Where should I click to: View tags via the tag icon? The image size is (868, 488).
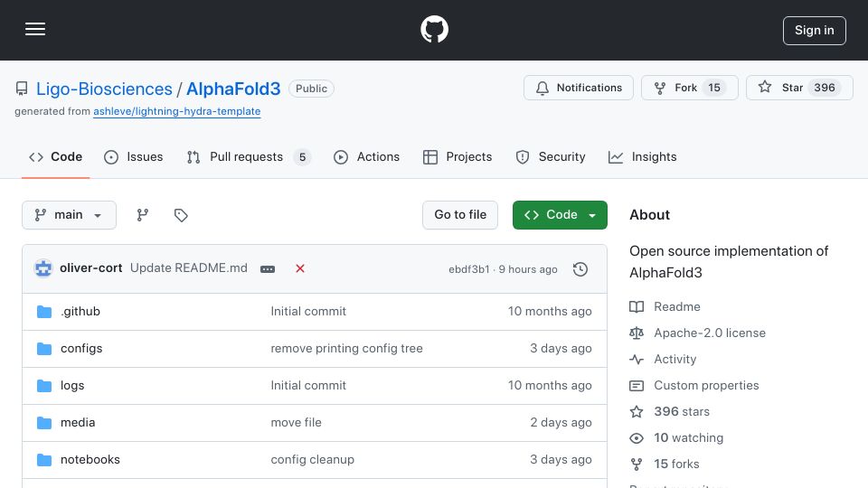181,215
